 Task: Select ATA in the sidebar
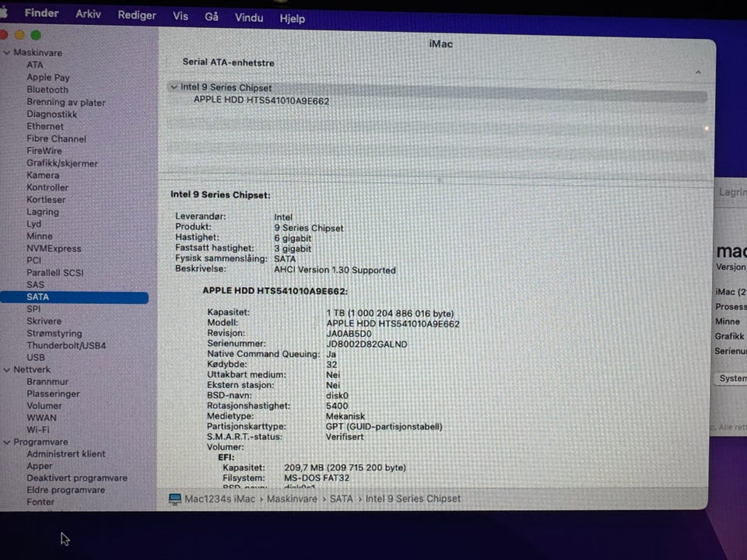[35, 65]
